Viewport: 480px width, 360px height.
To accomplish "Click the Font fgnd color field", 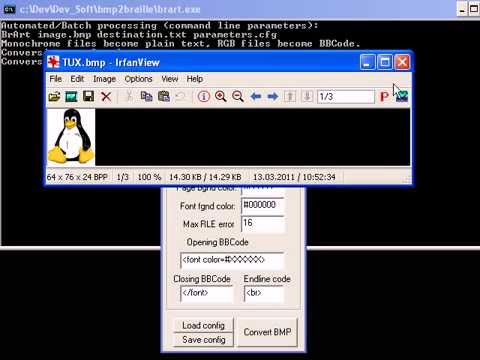I will pos(263,205).
